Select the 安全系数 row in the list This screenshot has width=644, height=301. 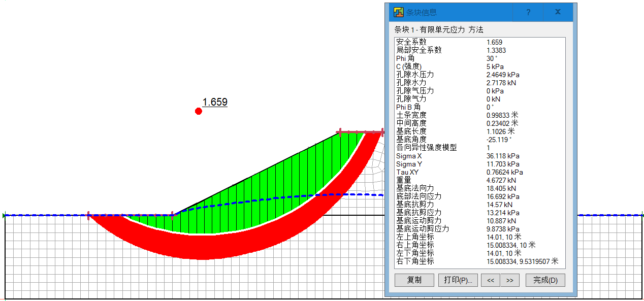(x=479, y=42)
